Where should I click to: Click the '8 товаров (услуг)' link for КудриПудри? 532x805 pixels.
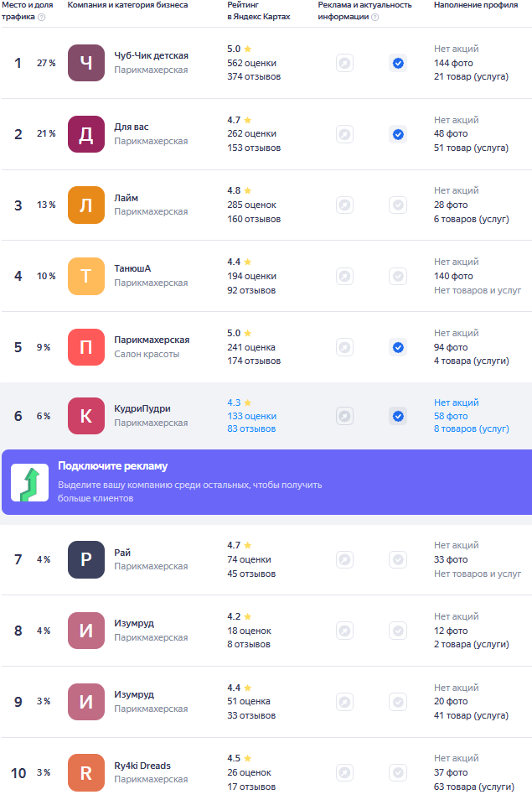tap(471, 429)
